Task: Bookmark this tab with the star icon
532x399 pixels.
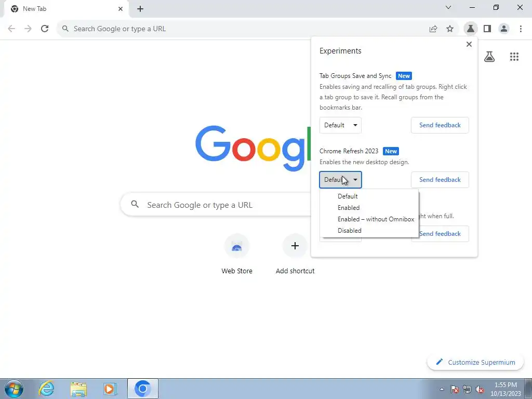Action: point(450,29)
